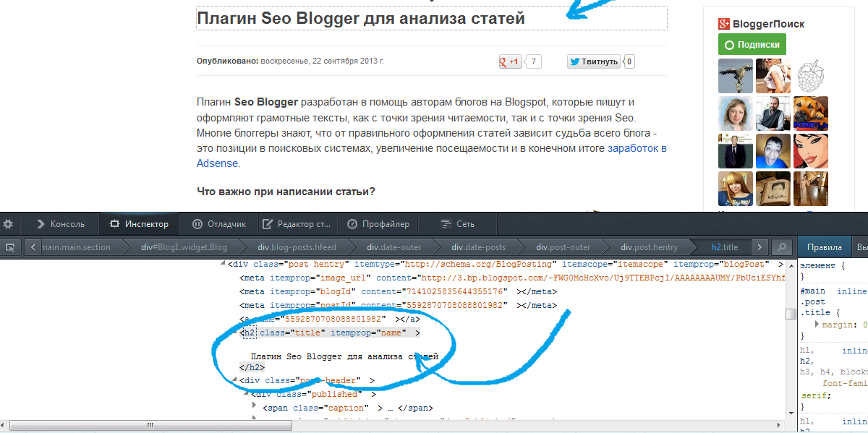This screenshot has width=868, height=433.
Task: Select div.date-posts breadcrumb
Action: [479, 247]
